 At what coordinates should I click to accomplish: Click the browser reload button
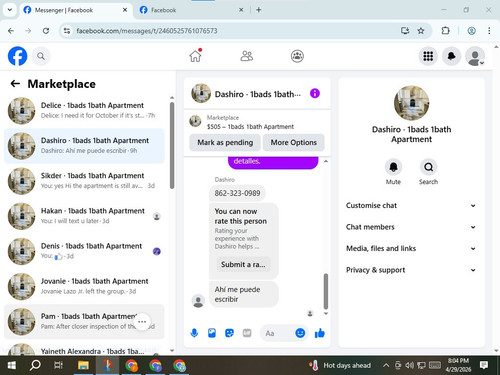(x=46, y=31)
